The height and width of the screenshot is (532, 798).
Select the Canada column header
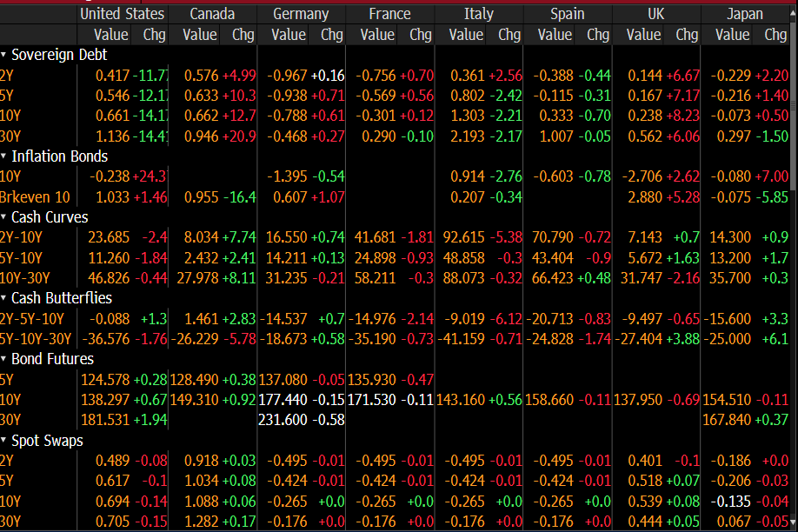212,14
